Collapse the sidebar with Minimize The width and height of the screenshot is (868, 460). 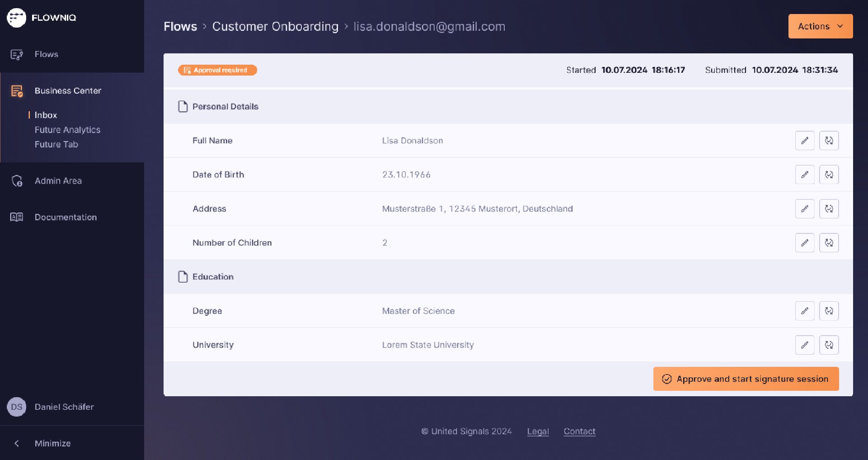[x=52, y=443]
